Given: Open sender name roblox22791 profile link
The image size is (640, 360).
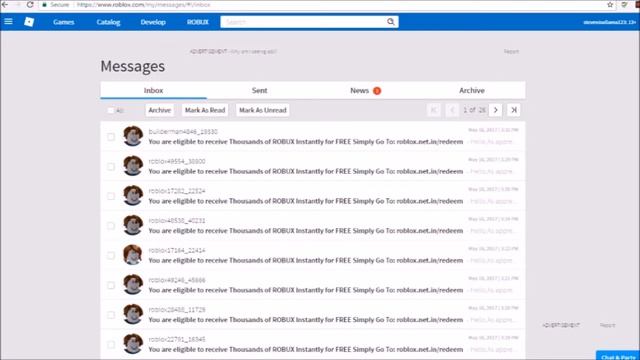Looking at the screenshot, I should pyautogui.click(x=177, y=339).
